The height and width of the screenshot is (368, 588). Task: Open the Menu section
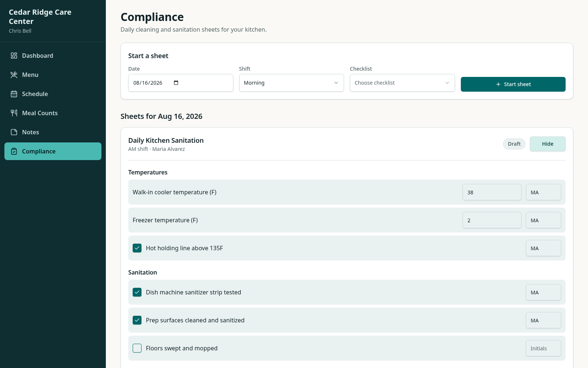pyautogui.click(x=53, y=75)
